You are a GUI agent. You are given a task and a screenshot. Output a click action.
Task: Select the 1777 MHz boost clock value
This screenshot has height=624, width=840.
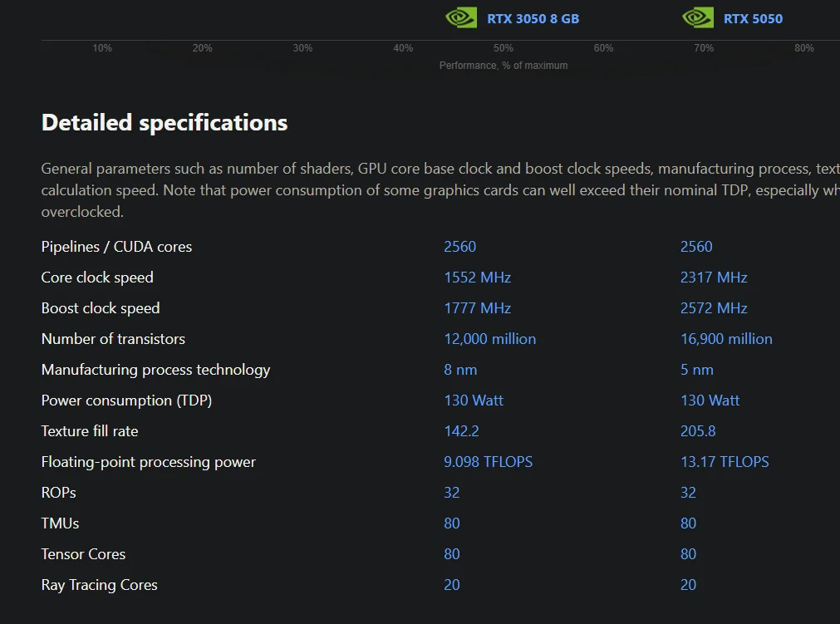click(478, 308)
